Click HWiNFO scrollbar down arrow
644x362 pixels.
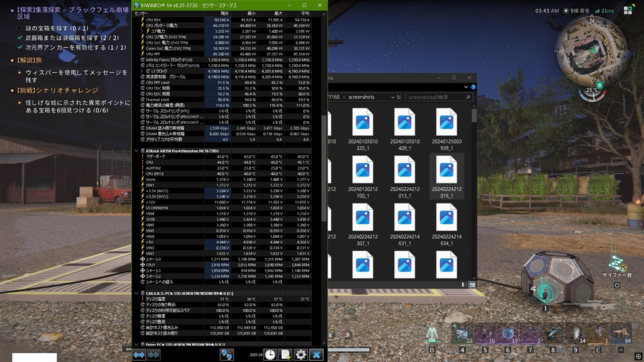point(324,343)
